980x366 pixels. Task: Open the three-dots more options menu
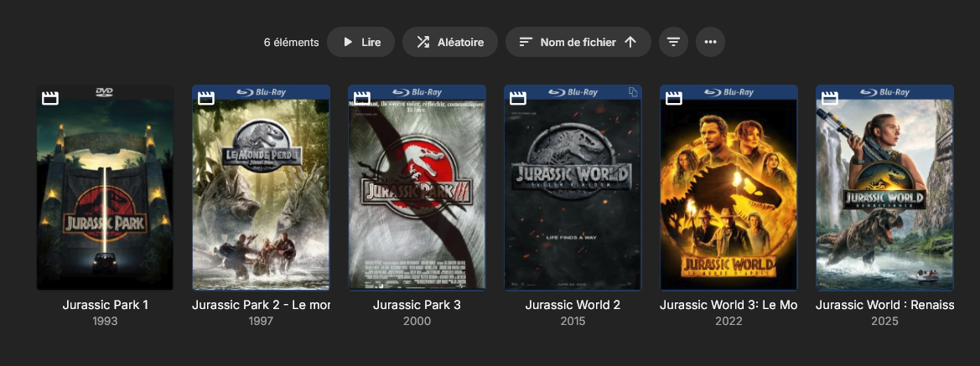click(710, 42)
